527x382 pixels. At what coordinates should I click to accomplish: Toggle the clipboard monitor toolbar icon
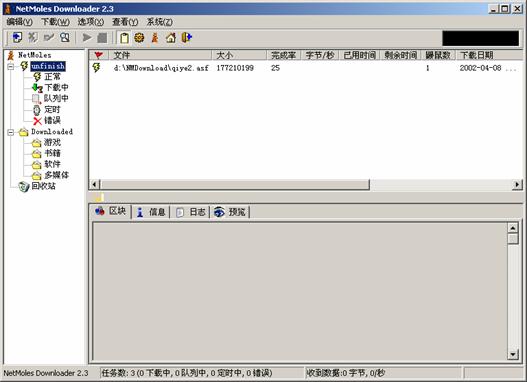click(124, 38)
